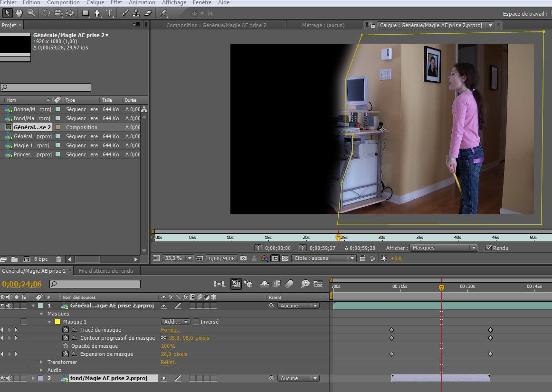This screenshot has height=392, width=552.
Task: Toggle the Rendu checkbox
Action: 488,248
